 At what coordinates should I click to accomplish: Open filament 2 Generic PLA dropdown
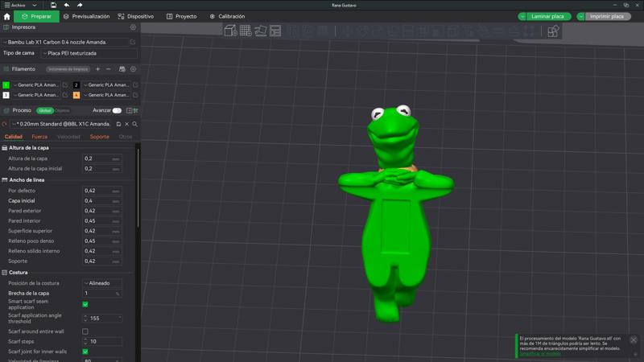[x=107, y=85]
